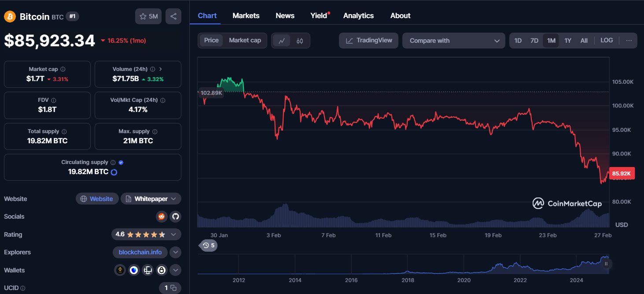Set chart range to 7D

point(534,41)
